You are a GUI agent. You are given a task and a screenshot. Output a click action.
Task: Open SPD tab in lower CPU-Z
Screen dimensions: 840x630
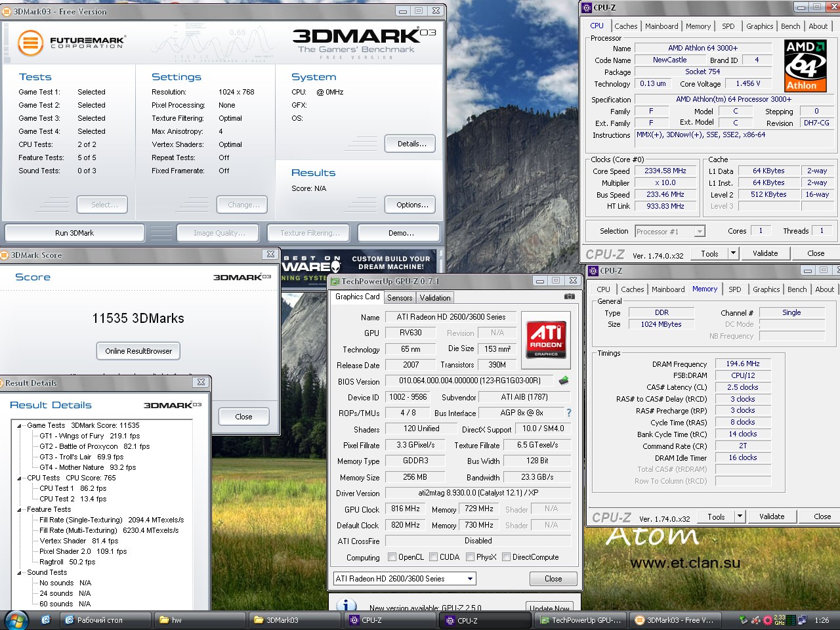click(734, 289)
